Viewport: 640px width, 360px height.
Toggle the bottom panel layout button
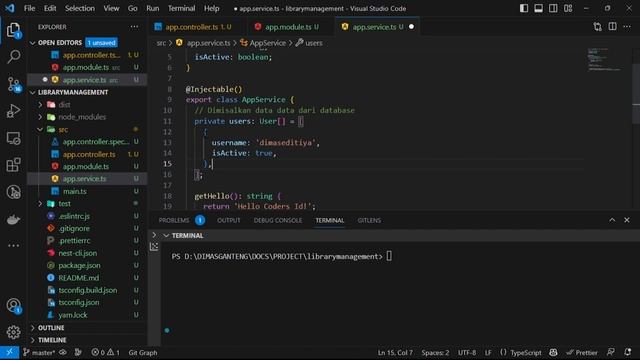coord(538,8)
